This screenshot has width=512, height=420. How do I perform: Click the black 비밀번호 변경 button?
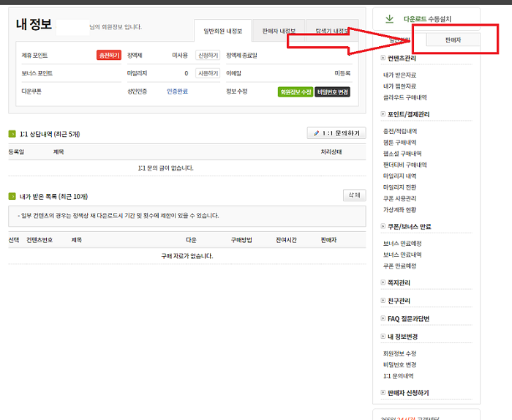(333, 92)
